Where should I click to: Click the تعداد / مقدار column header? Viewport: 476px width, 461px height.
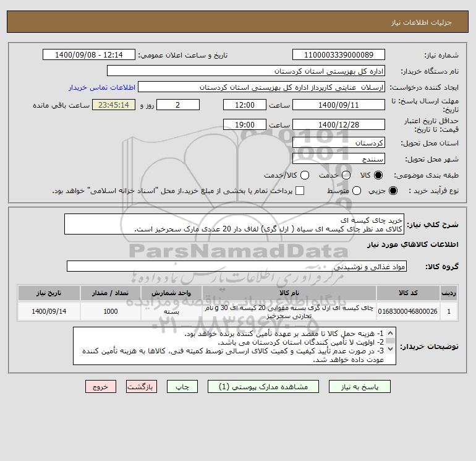110,293
